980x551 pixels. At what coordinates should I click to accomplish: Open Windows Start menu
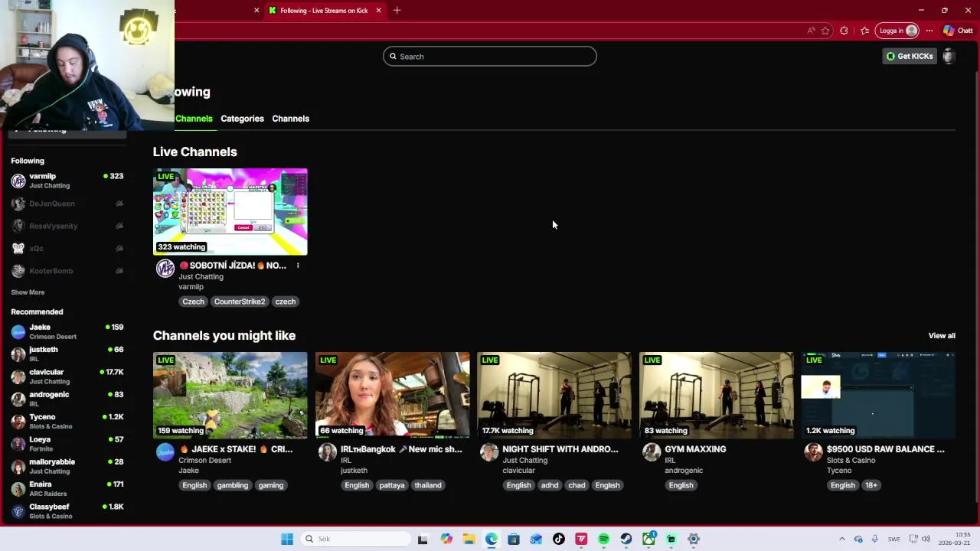pos(287,539)
